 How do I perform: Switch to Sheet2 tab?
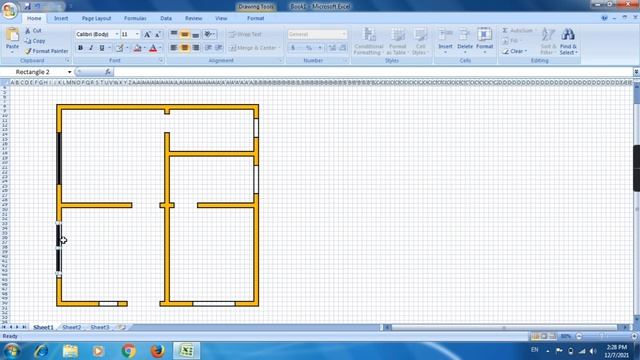(72, 327)
